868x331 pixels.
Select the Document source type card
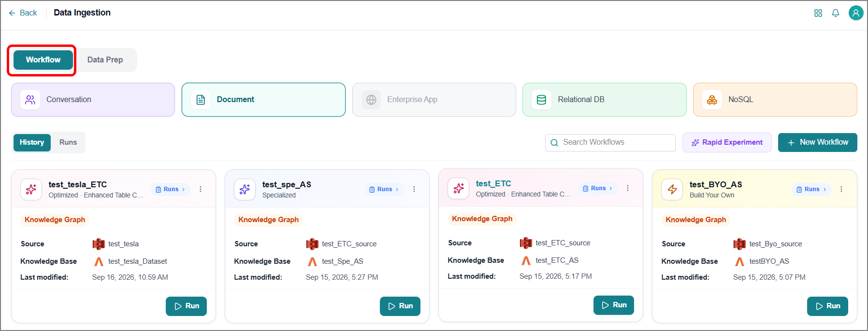coord(263,100)
